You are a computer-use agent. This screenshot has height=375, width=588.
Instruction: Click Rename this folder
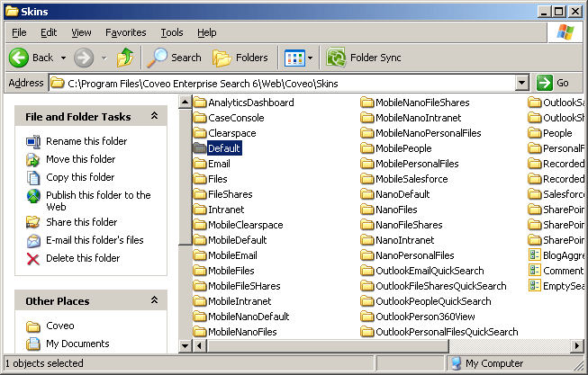[x=86, y=141]
